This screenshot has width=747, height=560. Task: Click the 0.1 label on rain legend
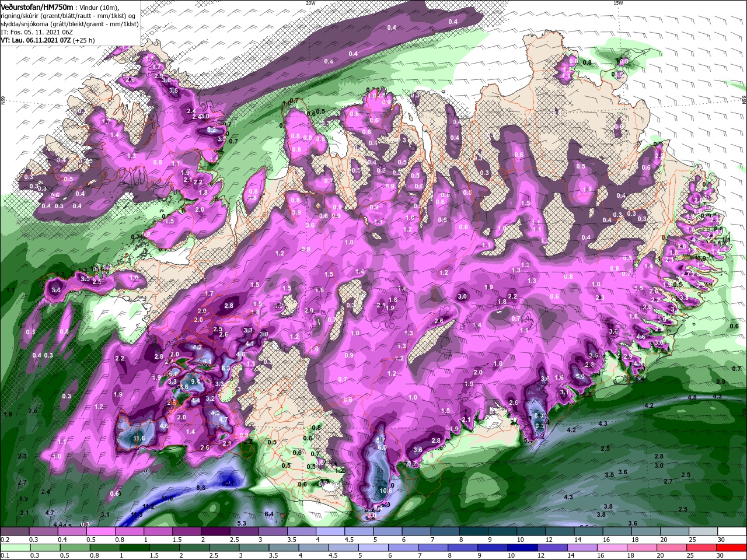pos(4,555)
